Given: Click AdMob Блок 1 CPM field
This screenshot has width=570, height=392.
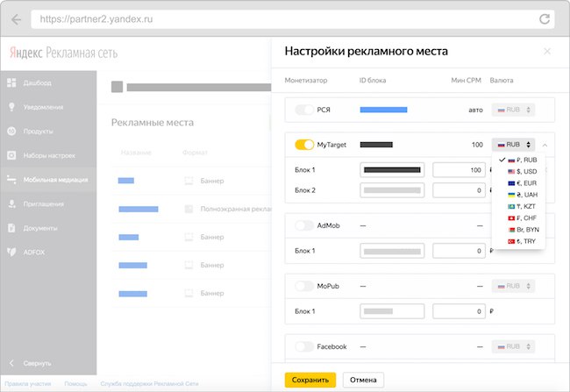Looking at the screenshot, I should pos(459,251).
